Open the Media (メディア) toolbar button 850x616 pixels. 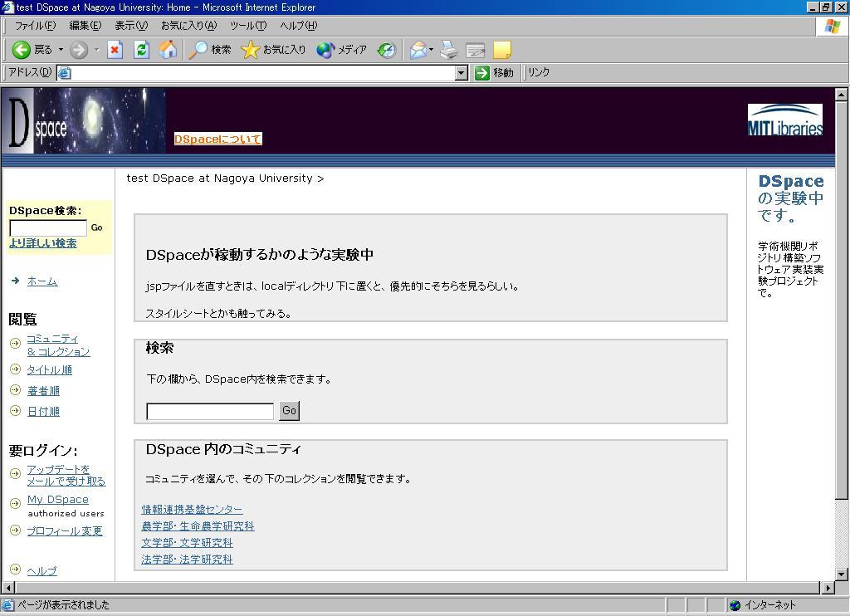tap(341, 50)
